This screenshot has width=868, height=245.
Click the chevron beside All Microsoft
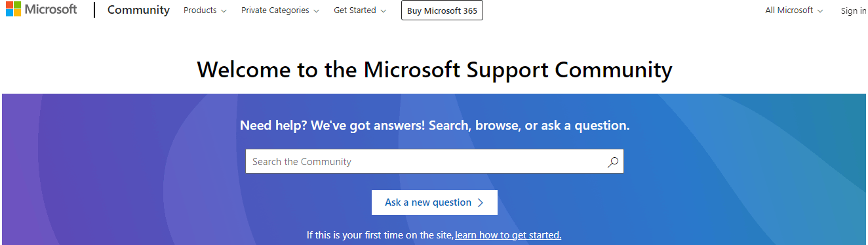point(820,11)
